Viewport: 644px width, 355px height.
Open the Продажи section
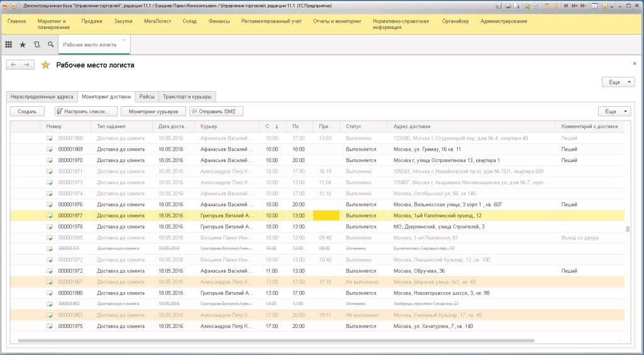[92, 21]
